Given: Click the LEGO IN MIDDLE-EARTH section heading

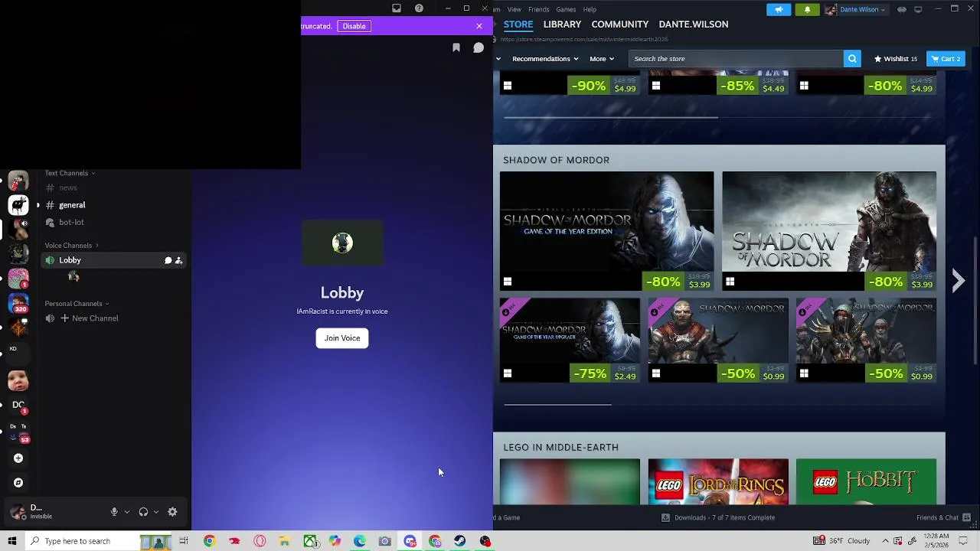Looking at the screenshot, I should pos(560,447).
